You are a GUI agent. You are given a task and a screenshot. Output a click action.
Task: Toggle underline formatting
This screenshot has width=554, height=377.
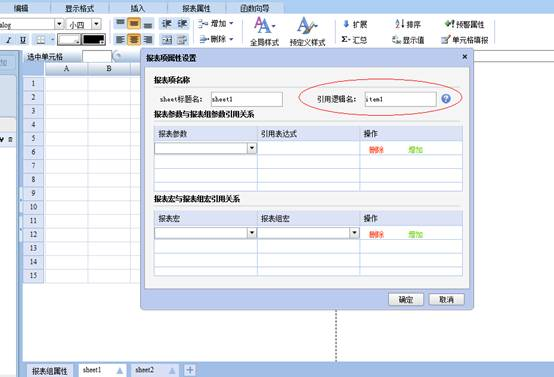pyautogui.click(x=23, y=40)
